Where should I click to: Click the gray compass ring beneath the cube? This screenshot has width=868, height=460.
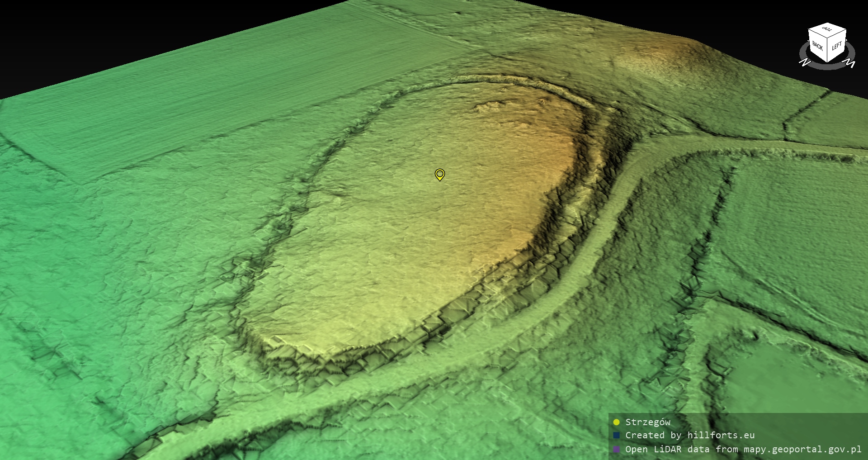pyautogui.click(x=827, y=66)
